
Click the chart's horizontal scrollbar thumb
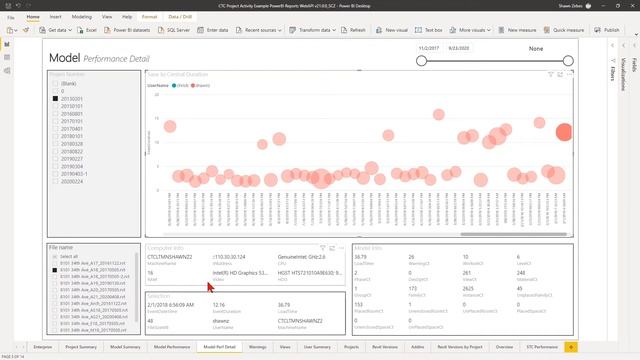pos(513,234)
